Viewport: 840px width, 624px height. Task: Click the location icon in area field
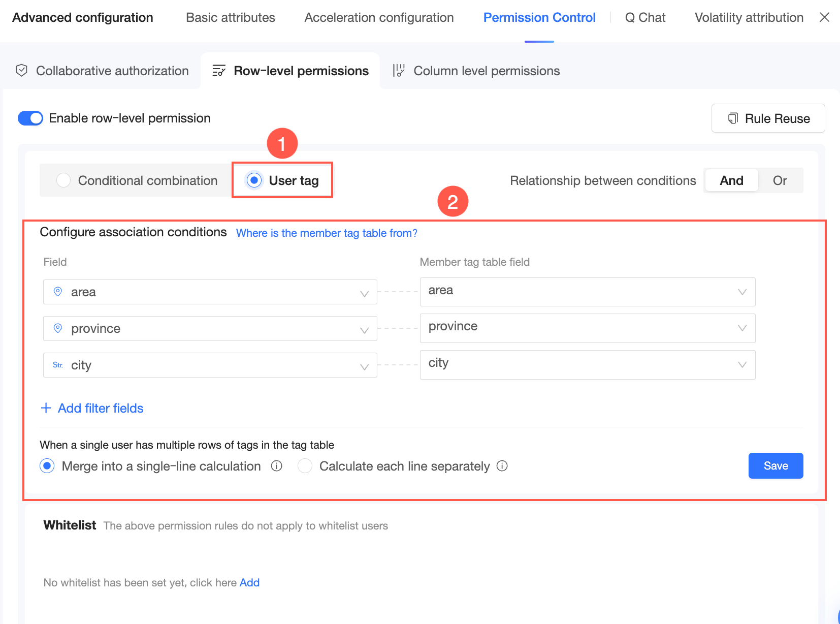coord(58,292)
